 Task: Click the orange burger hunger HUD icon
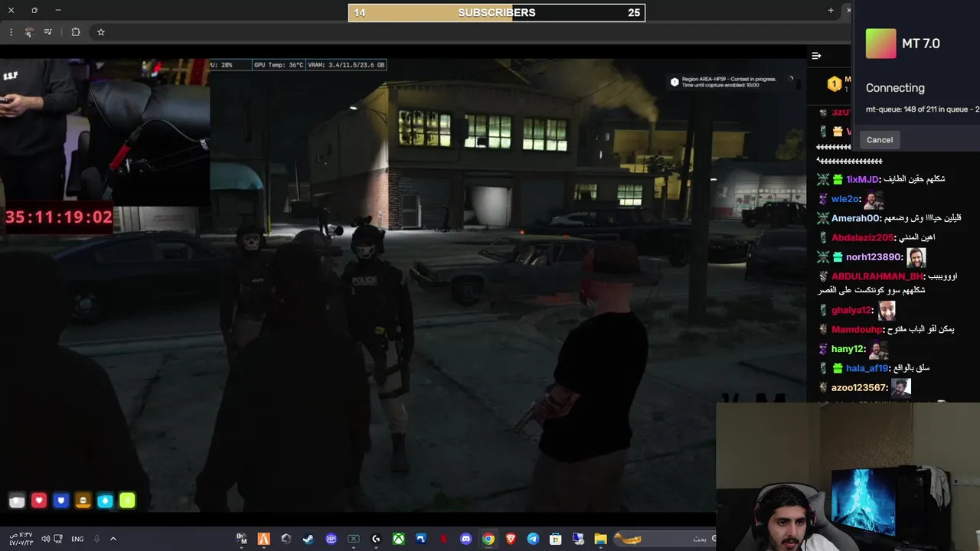83,500
